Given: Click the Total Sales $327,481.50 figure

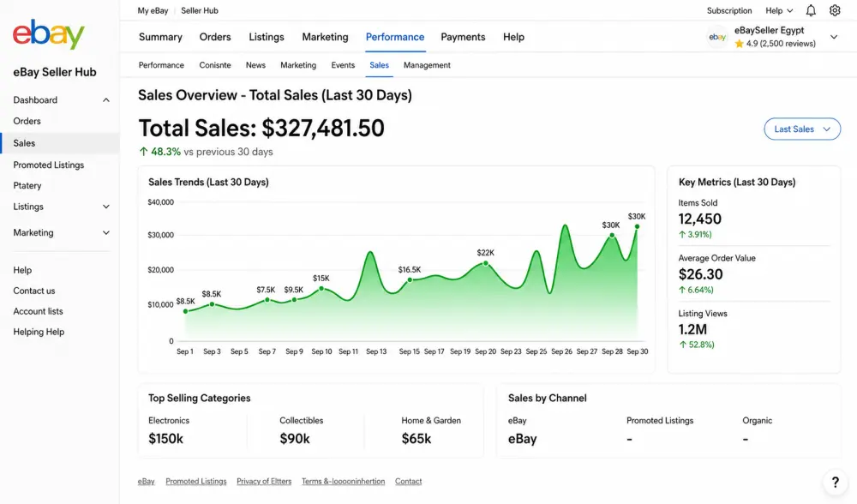Looking at the screenshot, I should [x=261, y=129].
